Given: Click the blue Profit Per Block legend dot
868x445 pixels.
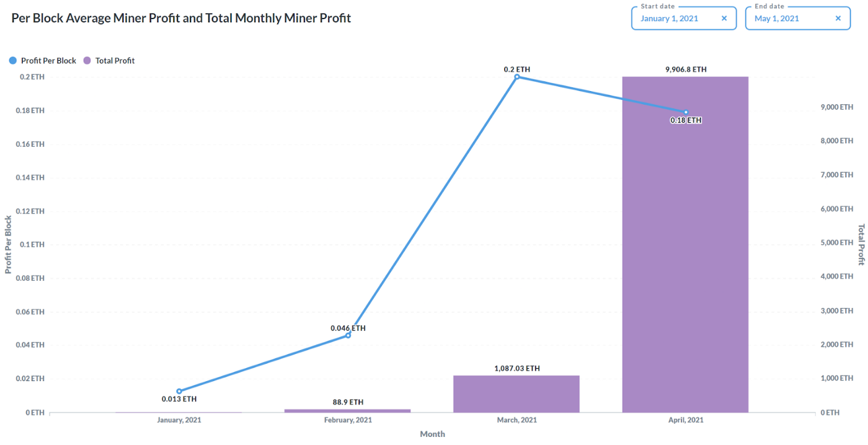Looking at the screenshot, I should pyautogui.click(x=13, y=61).
